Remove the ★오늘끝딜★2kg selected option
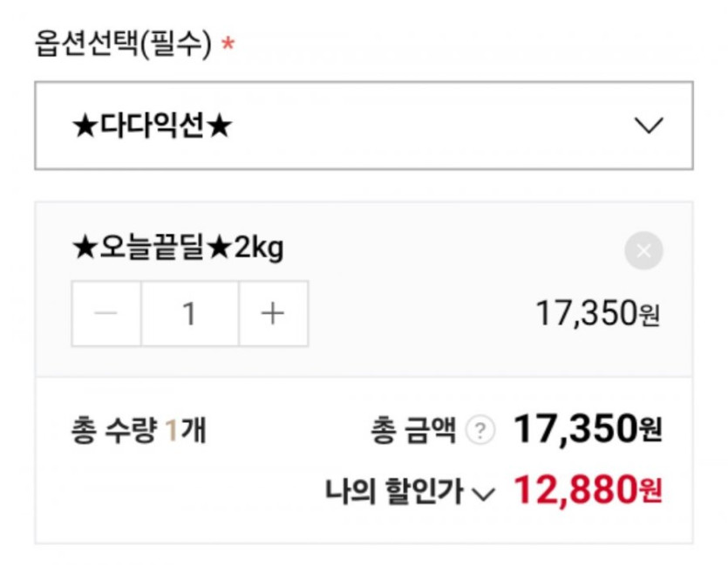This screenshot has height=567, width=728. [x=643, y=252]
